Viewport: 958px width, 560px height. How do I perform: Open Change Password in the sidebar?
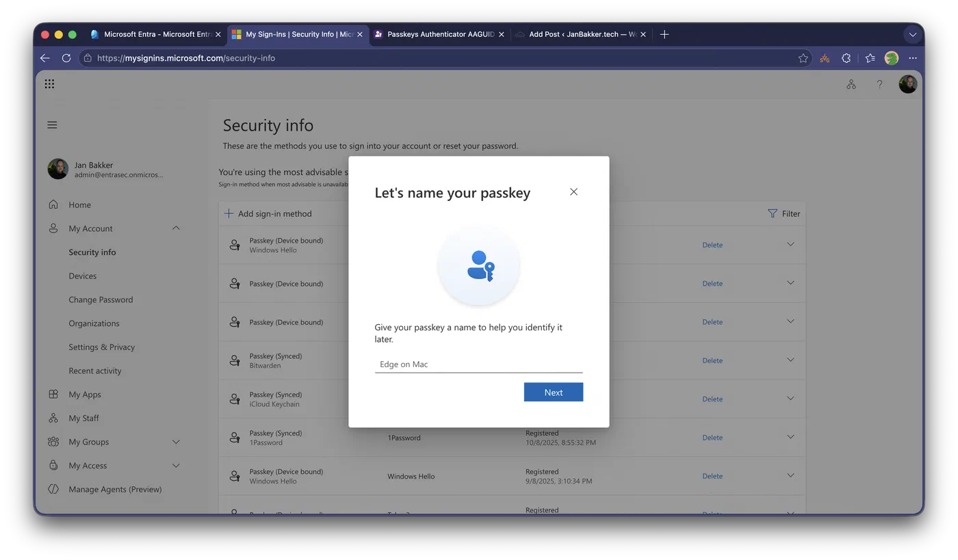pyautogui.click(x=101, y=299)
